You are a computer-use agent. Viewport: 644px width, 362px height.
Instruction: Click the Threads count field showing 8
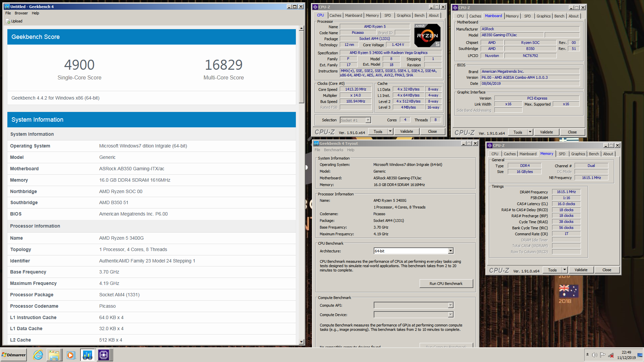[435, 120]
